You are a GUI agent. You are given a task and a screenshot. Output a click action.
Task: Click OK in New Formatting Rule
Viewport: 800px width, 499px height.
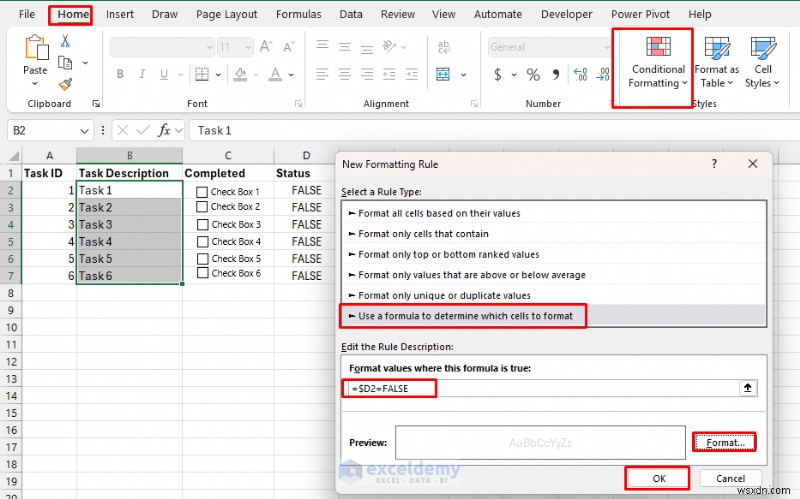[658, 479]
